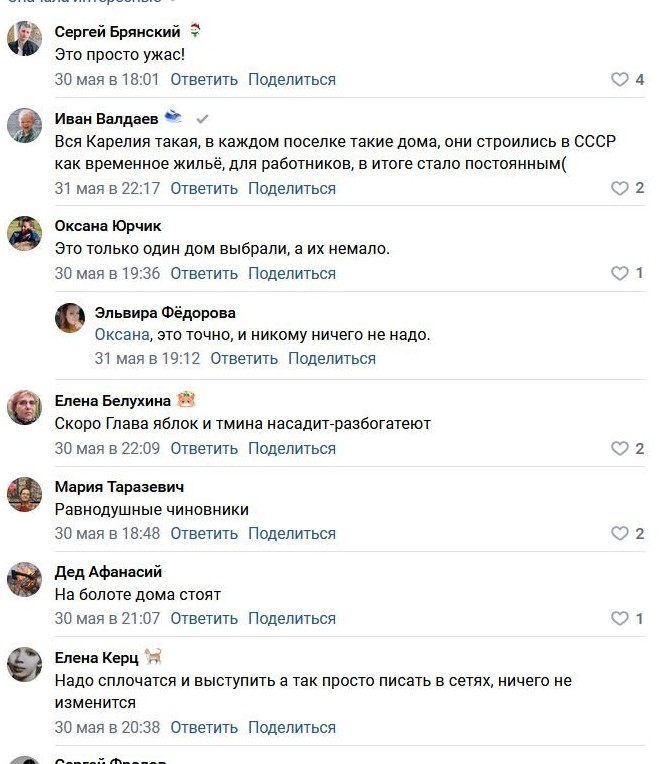Image resolution: width=665 pixels, height=764 pixels.
Task: Like Мария Таразевич's comment
Action: pos(619,534)
